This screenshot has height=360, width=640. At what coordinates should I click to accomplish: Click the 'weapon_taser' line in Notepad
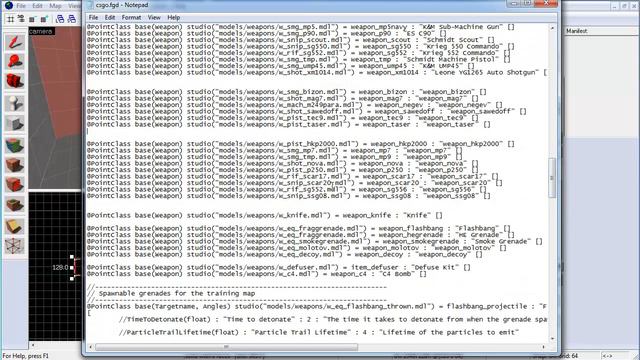[x=289, y=124]
